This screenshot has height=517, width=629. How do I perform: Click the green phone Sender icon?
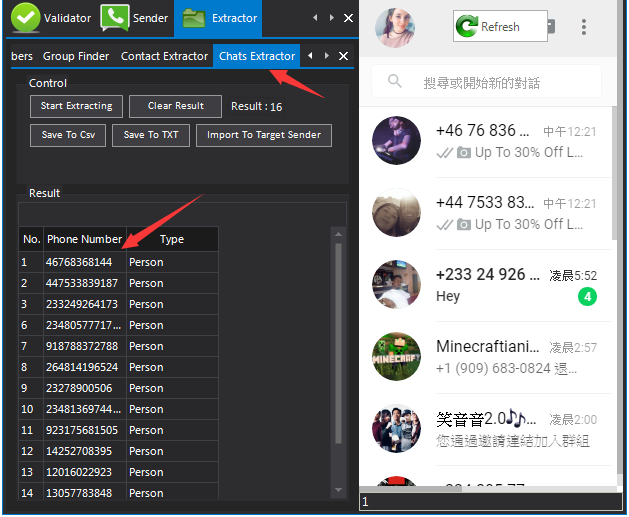tap(115, 18)
